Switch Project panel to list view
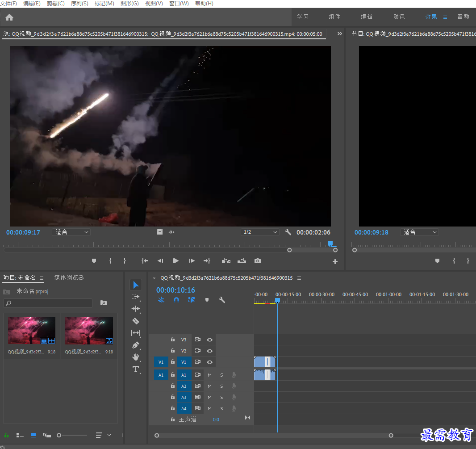Viewport: 476px width, 449px height. [20, 435]
